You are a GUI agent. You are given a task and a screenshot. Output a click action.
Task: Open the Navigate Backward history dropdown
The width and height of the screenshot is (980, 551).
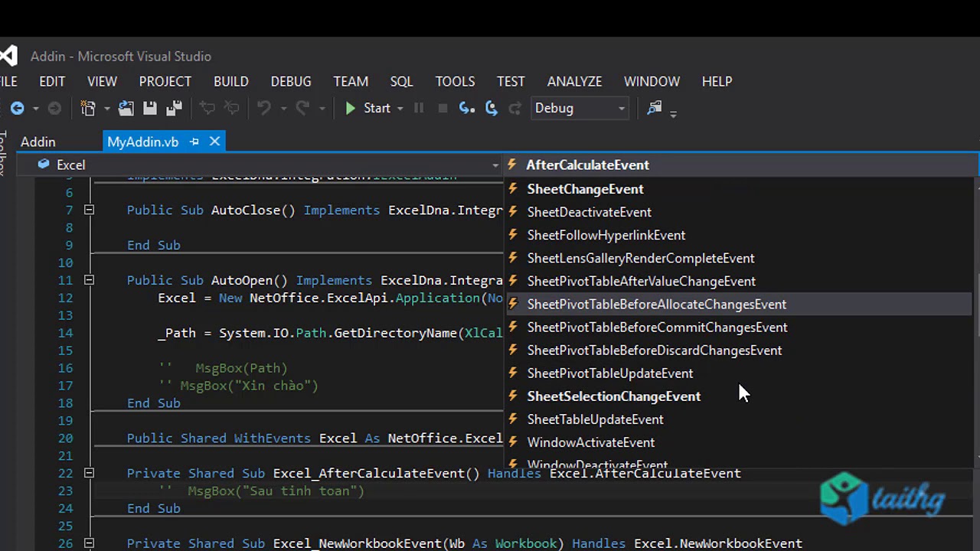point(35,109)
